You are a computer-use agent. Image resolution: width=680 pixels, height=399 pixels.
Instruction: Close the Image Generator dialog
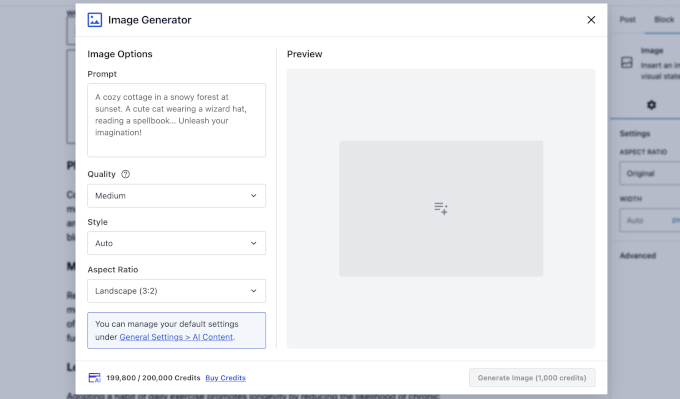click(591, 20)
